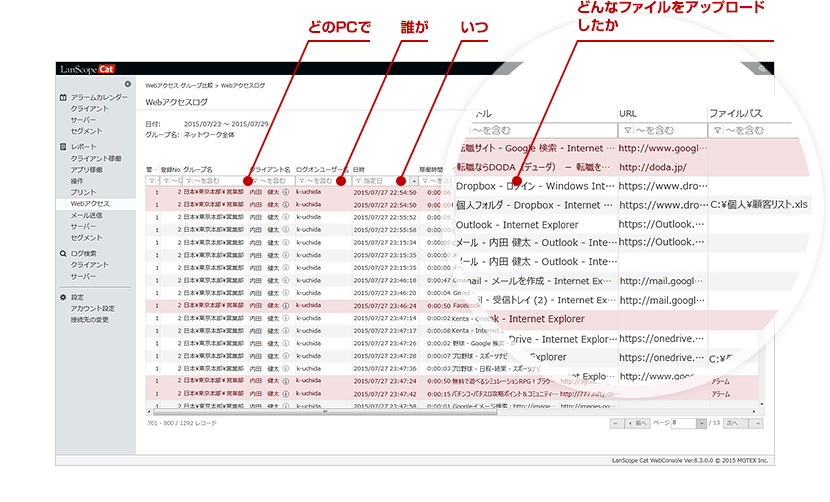
Task: Click the horizontal scrollbar thumb under the table
Action: point(325,411)
